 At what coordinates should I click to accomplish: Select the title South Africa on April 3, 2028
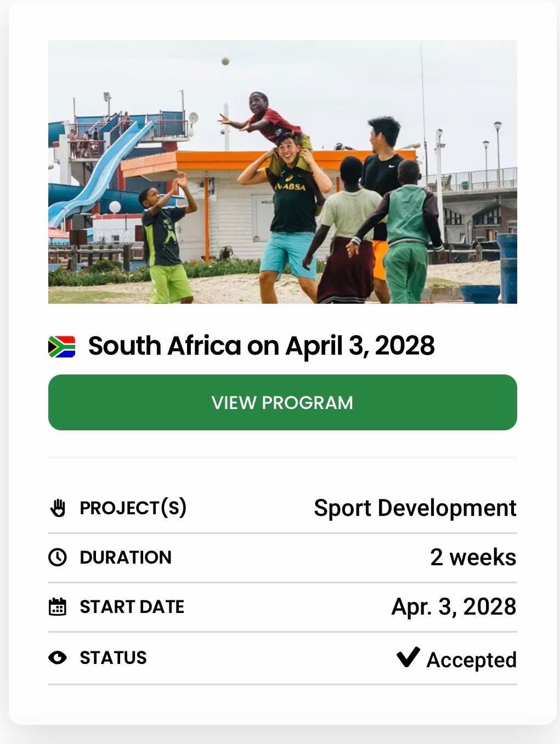(261, 346)
